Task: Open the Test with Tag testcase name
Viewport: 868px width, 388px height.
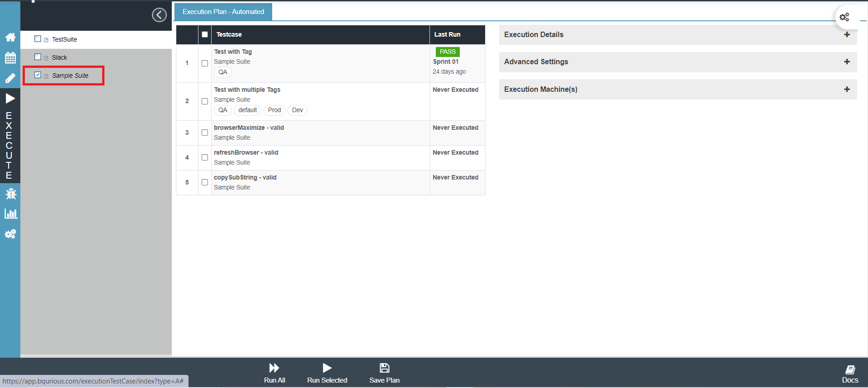Action: [x=233, y=52]
